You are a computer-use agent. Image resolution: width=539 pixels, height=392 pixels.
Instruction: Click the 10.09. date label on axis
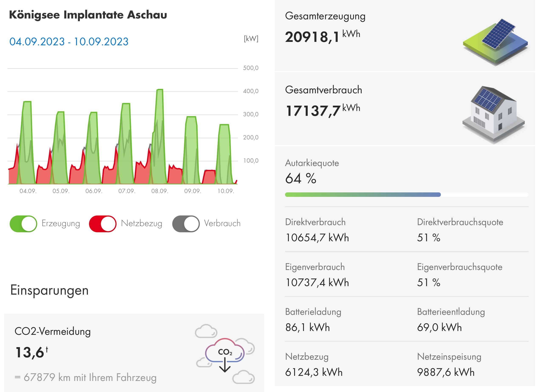point(226,191)
